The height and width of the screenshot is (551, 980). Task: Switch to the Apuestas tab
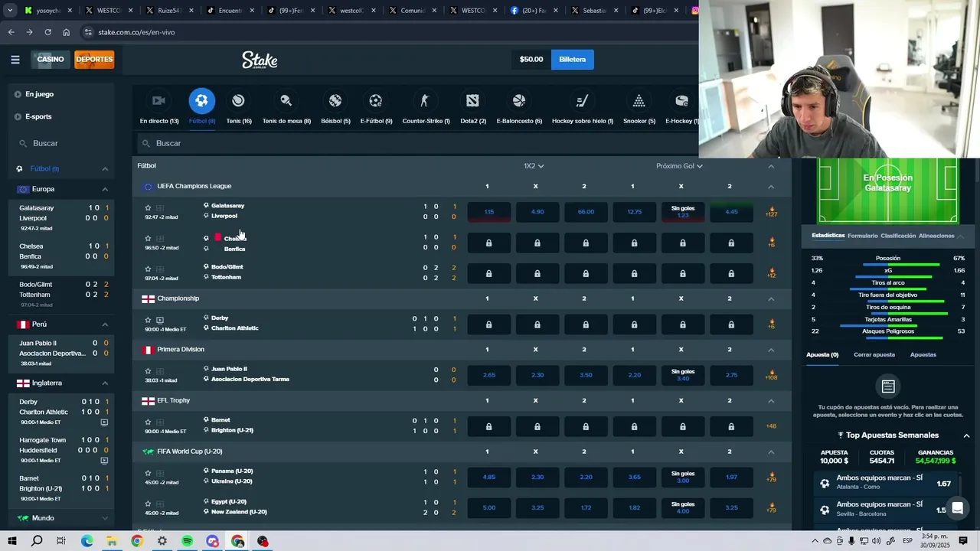(x=923, y=355)
